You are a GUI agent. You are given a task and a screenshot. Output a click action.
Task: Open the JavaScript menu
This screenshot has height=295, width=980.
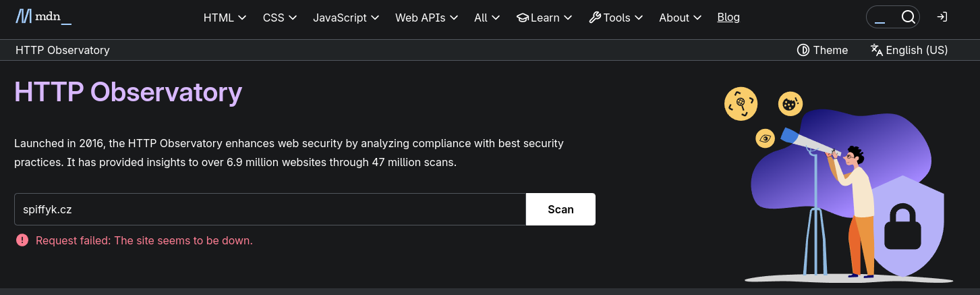pos(346,18)
